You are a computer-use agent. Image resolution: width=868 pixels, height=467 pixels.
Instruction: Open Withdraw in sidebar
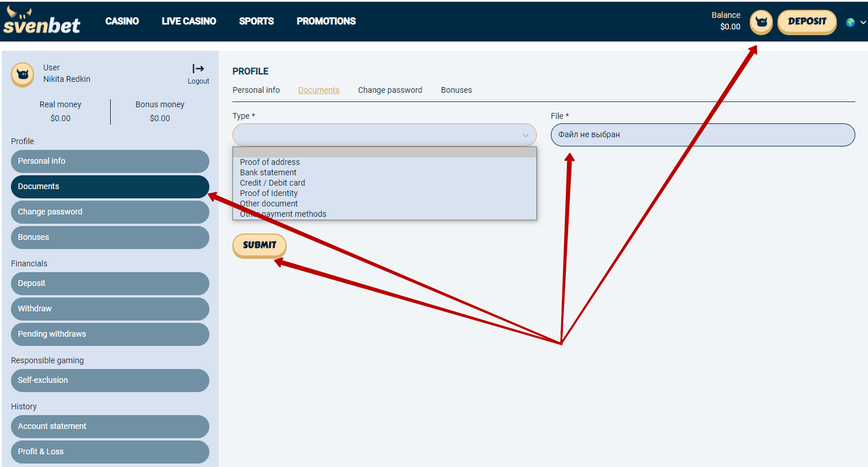point(110,309)
